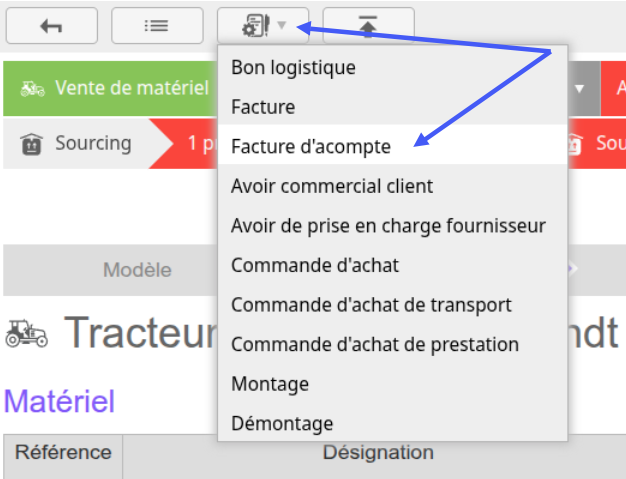Click the back arrow toolbar button

(x=52, y=26)
